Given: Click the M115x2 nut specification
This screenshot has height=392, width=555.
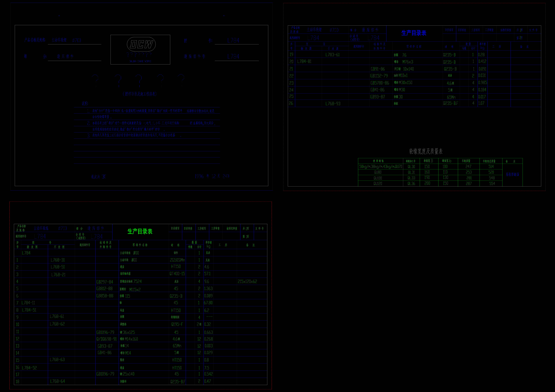Looking at the screenshot, I should [x=135, y=290].
